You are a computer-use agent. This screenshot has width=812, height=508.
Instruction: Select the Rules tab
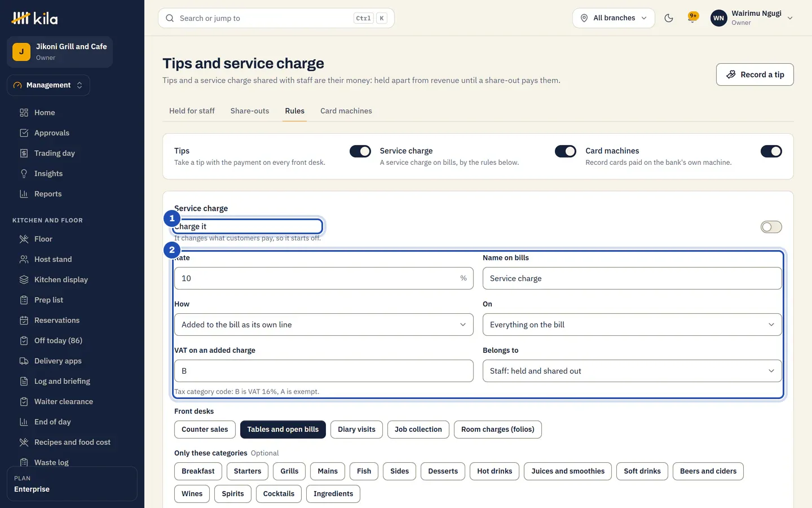pos(295,111)
